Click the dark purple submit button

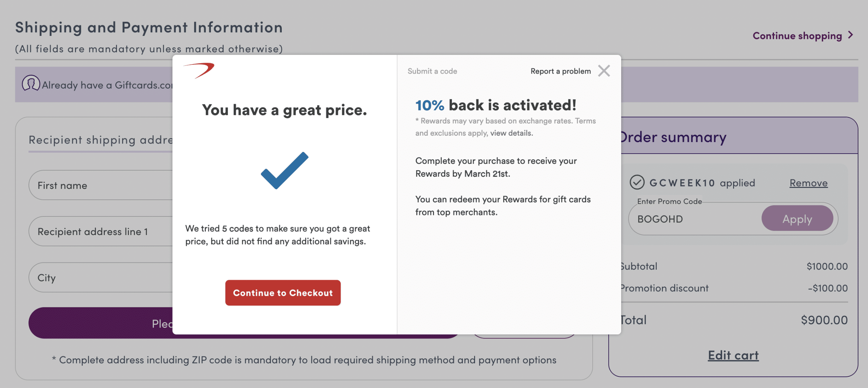(x=102, y=323)
